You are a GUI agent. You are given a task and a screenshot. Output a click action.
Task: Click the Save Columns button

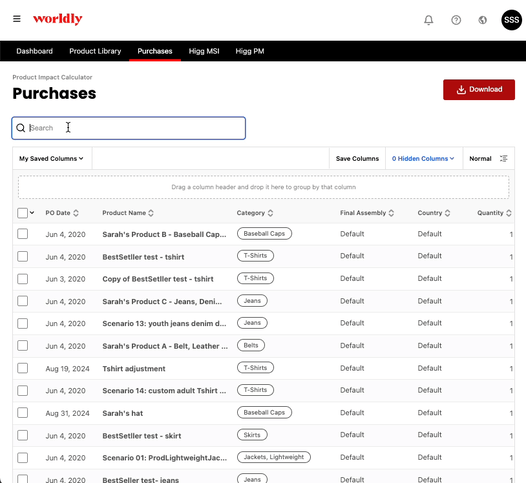pyautogui.click(x=357, y=158)
